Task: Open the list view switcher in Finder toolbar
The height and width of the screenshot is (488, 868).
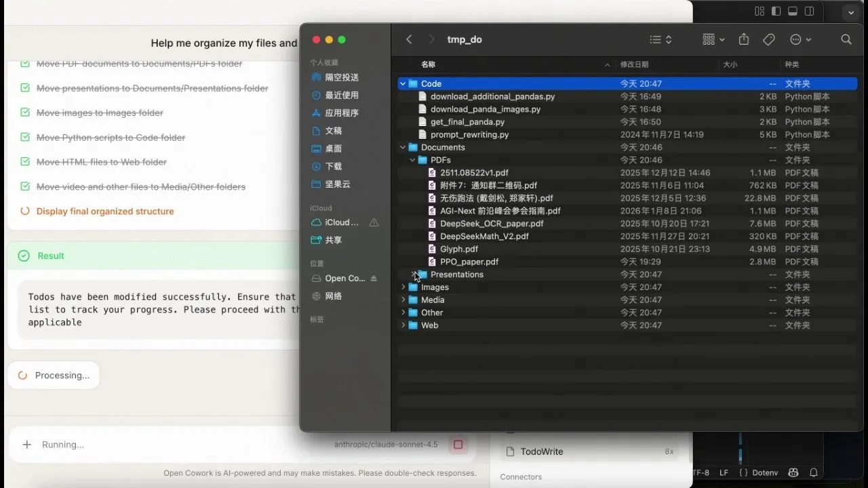Action: click(660, 39)
